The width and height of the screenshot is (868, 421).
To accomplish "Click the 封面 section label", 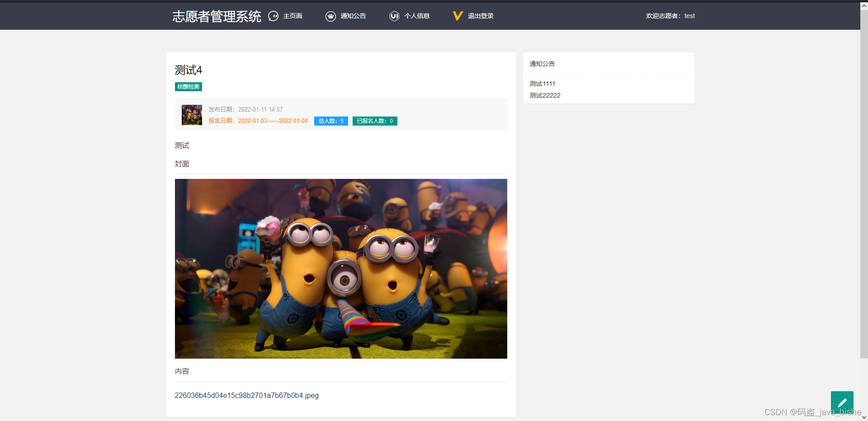I will pos(182,164).
